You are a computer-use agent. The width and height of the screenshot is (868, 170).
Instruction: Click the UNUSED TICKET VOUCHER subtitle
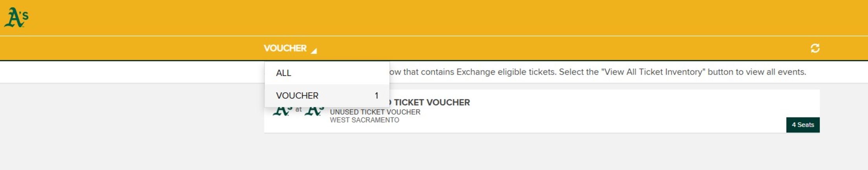click(x=375, y=112)
